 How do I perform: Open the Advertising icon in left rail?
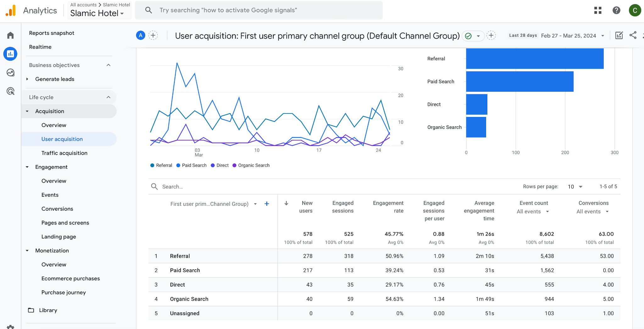pyautogui.click(x=10, y=91)
